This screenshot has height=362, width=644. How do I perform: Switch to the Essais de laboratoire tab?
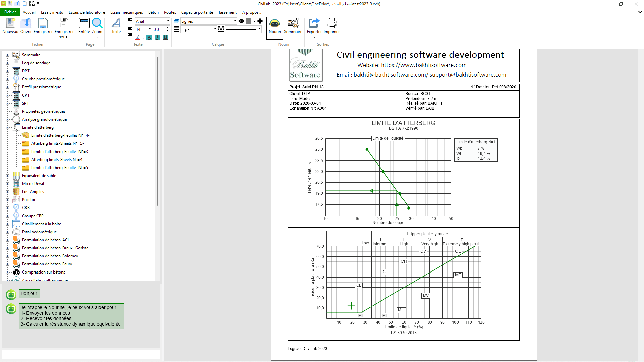click(x=87, y=12)
